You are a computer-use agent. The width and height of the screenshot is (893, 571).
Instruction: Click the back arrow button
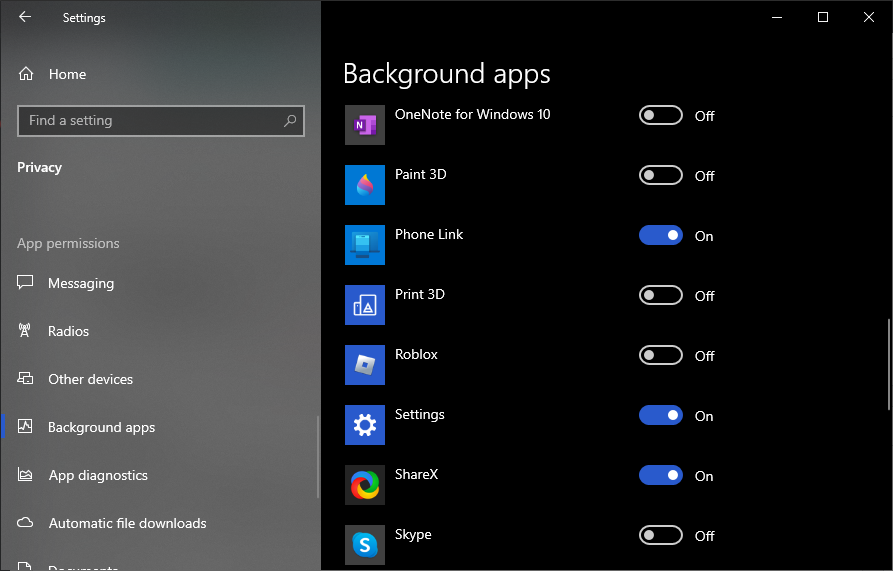(25, 17)
